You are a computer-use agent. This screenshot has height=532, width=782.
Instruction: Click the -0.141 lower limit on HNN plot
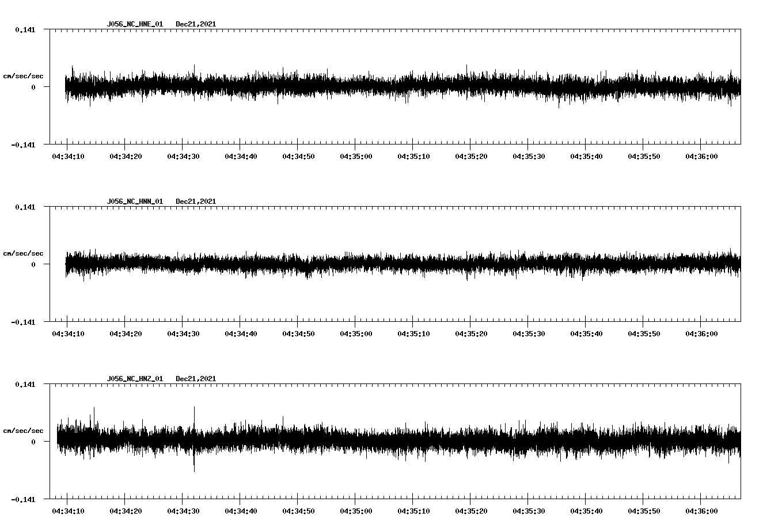pos(23,322)
